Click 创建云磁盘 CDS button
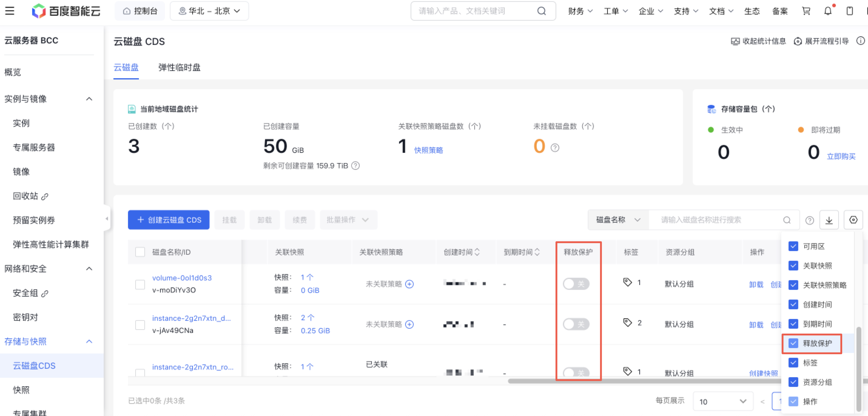The image size is (868, 416). pyautogui.click(x=169, y=220)
